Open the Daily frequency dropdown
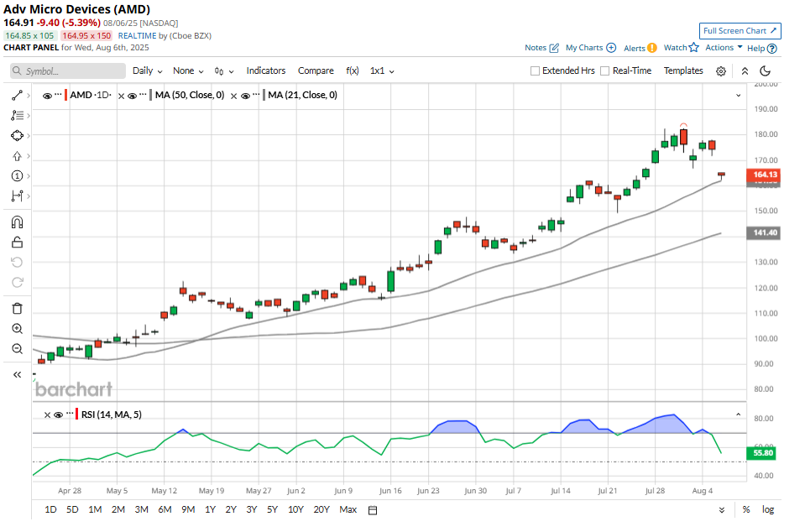This screenshot has width=805, height=532. pyautogui.click(x=148, y=70)
